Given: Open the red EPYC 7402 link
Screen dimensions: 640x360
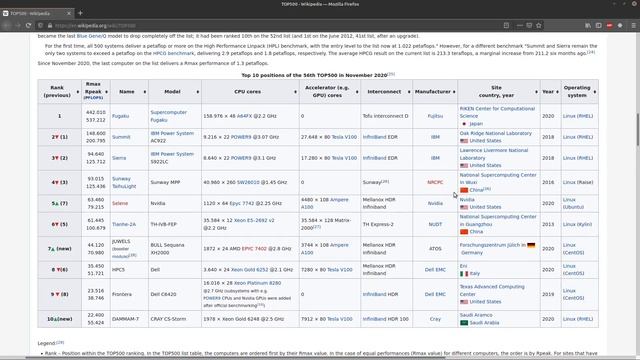Looking at the screenshot, I should coord(254,249).
